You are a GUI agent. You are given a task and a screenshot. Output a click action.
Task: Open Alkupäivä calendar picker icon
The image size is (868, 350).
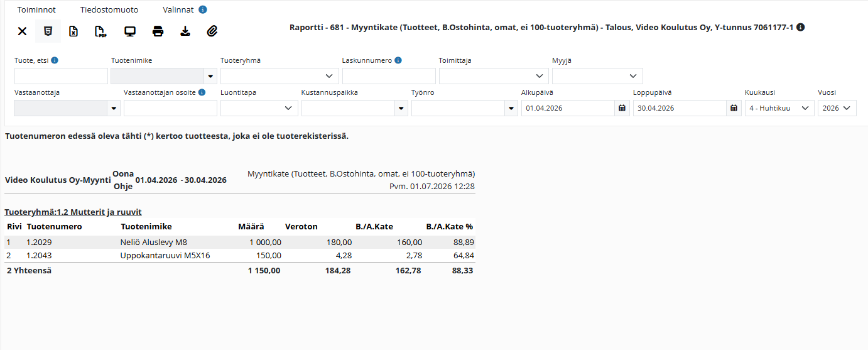coord(622,108)
